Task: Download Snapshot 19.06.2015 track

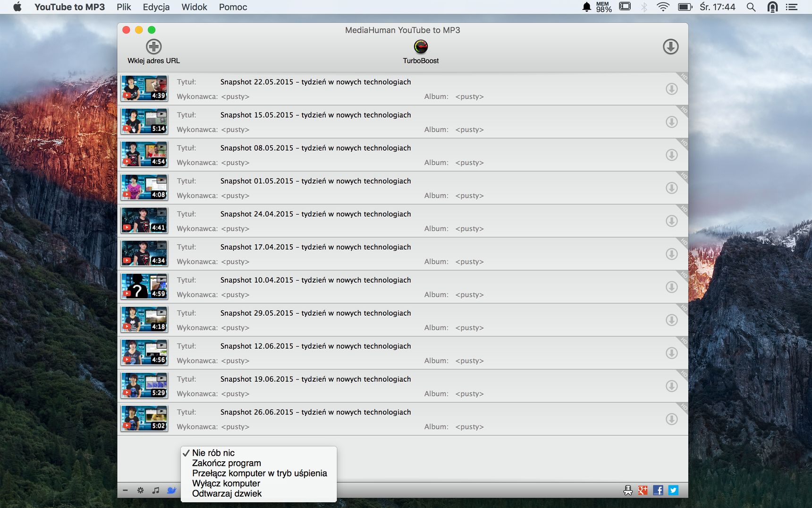Action: 671,387
